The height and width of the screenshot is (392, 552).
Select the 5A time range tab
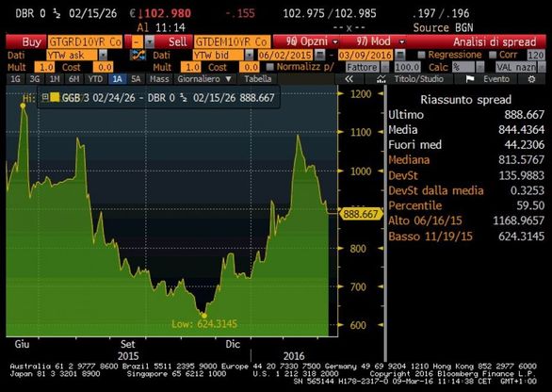[x=136, y=79]
